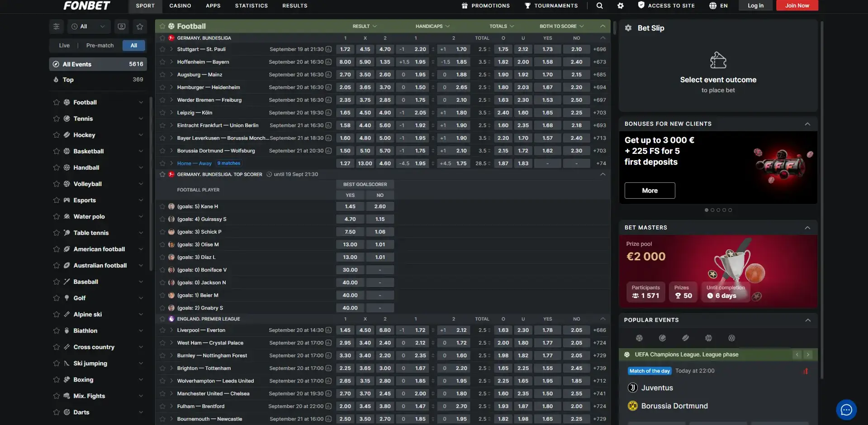868x425 pixels.
Task: Switch to the Pre-match tab
Action: tap(100, 45)
